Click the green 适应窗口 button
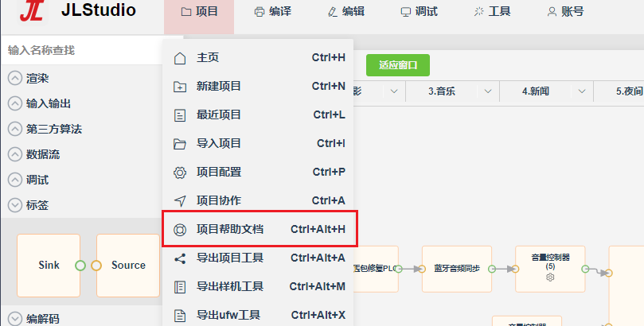The width and height of the screenshot is (644, 326). click(x=397, y=65)
